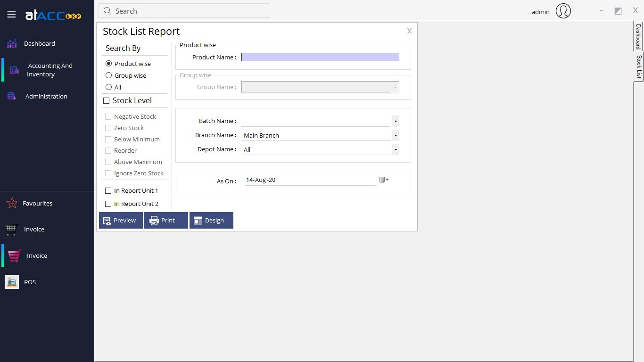644x362 pixels.
Task: Open the hamburger navigation menu
Action: [11, 14]
